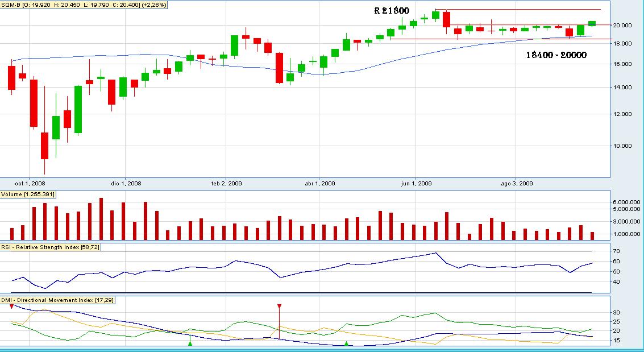
Task: Click the 20.000 price axis value
Action: click(x=622, y=25)
